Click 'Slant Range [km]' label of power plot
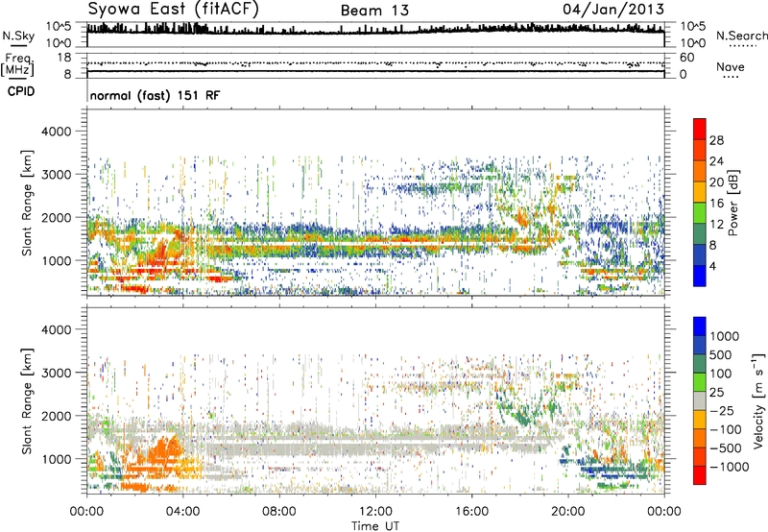 pos(27,203)
